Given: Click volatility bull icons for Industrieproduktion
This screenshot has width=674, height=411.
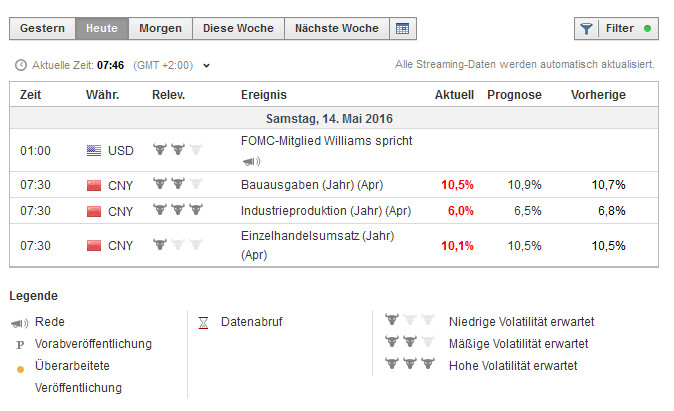Looking at the screenshot, I should coord(176,211).
